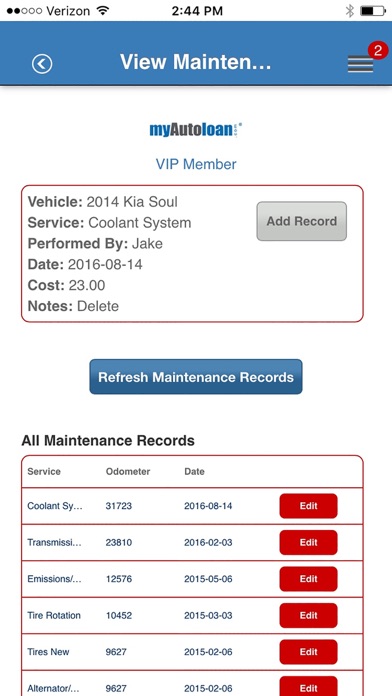Image resolution: width=392 pixels, height=696 pixels.
Task: Click odometer value 31723
Action: 119,506
